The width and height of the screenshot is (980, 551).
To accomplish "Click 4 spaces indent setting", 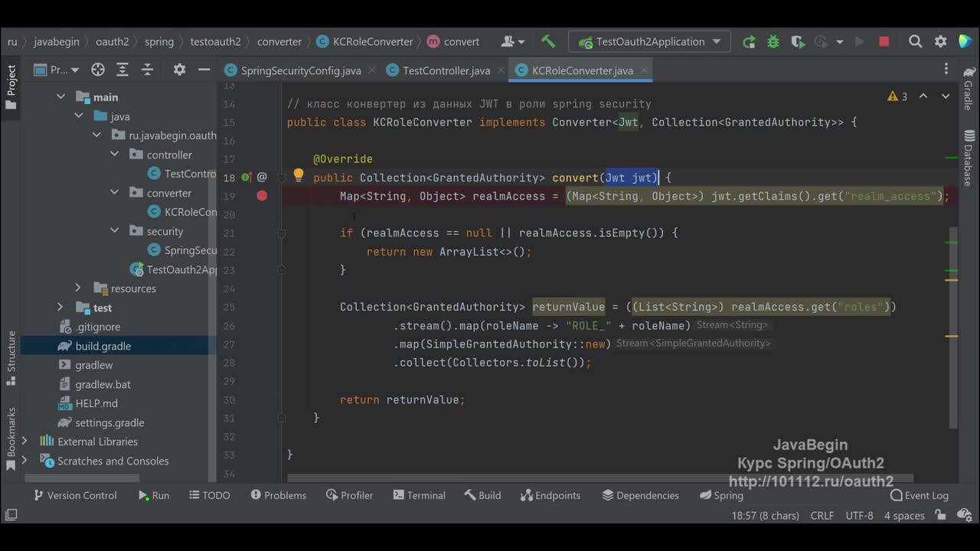I will pos(904,515).
